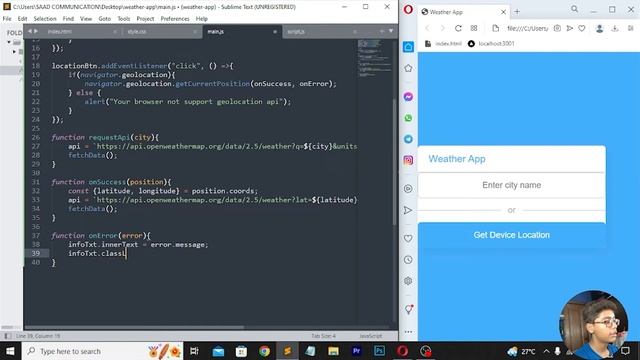This screenshot has width=640, height=360.
Task: Open Sublime Project menu
Action: click(x=145, y=19)
